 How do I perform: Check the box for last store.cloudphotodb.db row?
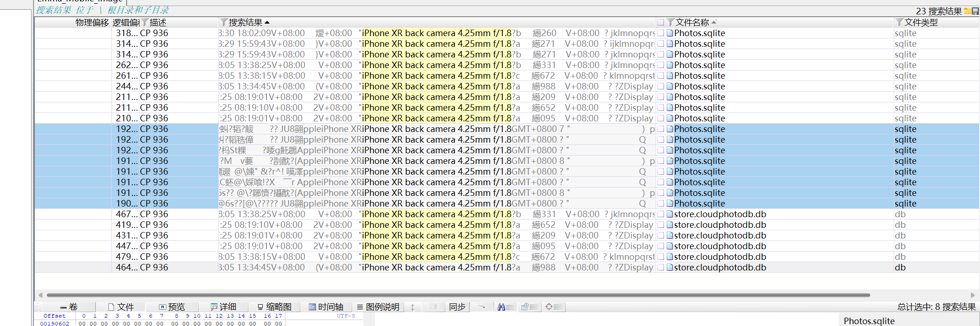coord(661,267)
